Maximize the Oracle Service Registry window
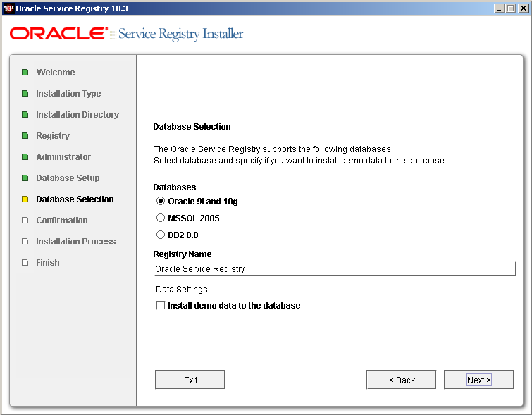The image size is (532, 415). point(510,8)
